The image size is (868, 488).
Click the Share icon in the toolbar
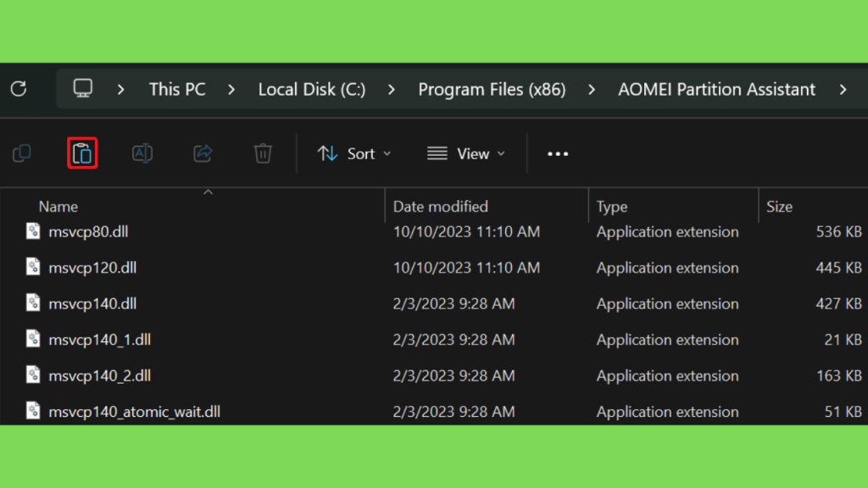[203, 153]
